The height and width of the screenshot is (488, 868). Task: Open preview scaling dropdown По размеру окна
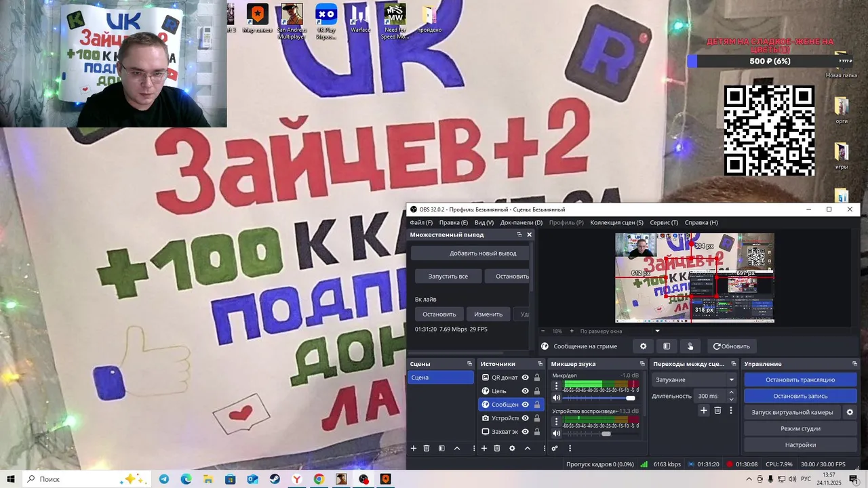(x=620, y=331)
